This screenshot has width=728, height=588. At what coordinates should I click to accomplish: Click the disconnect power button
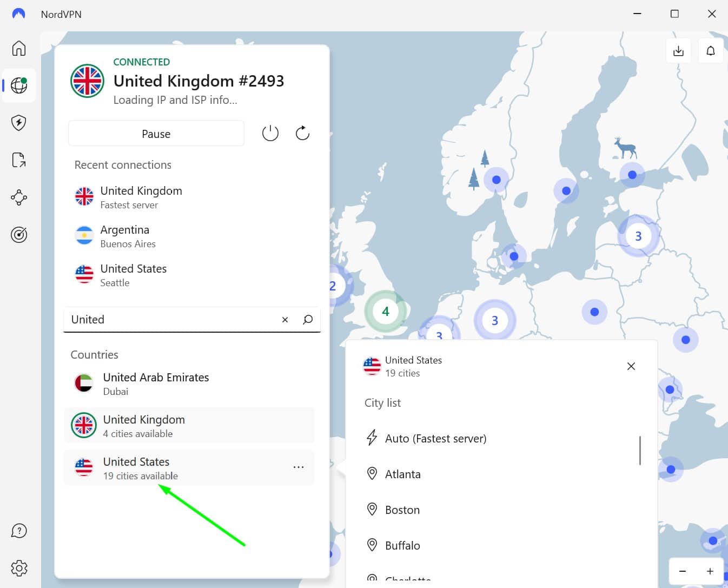tap(270, 133)
